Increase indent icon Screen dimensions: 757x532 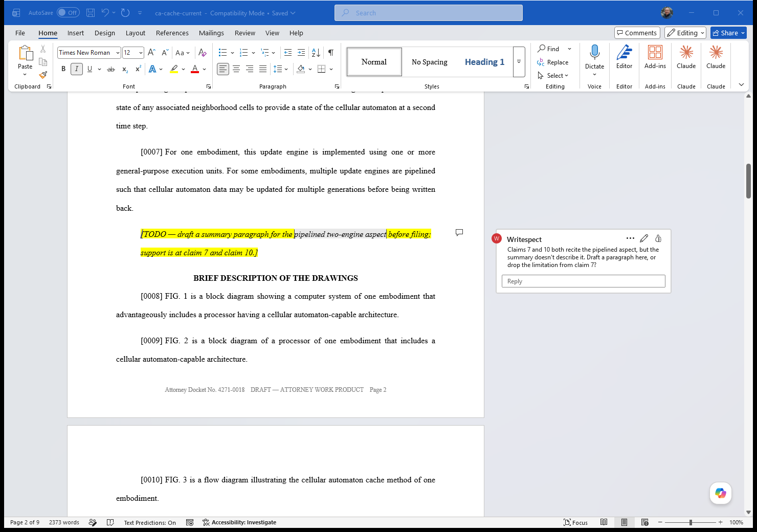click(x=301, y=53)
